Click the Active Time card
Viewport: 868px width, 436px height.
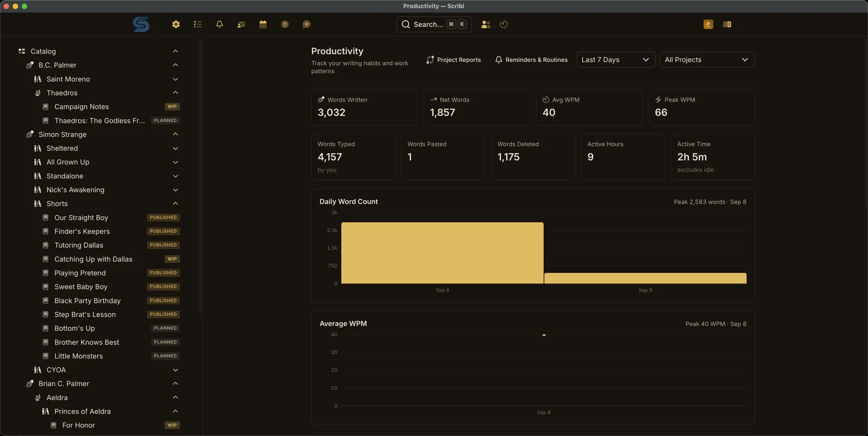click(713, 157)
